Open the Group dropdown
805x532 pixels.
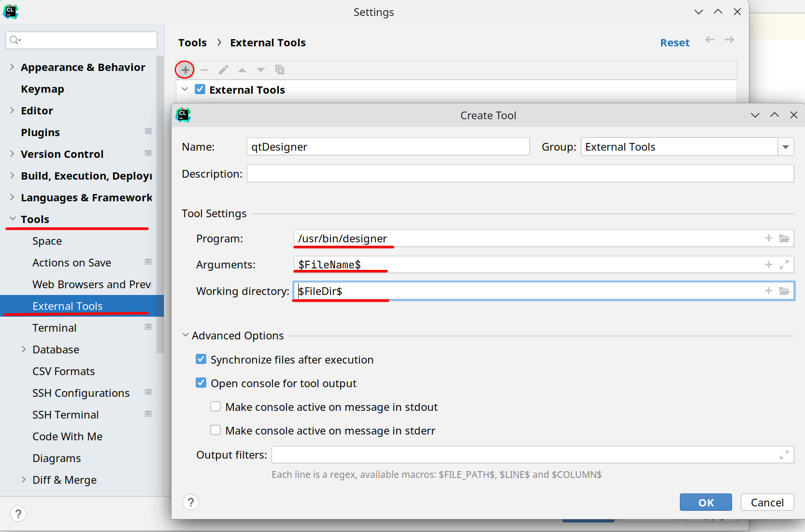(786, 147)
